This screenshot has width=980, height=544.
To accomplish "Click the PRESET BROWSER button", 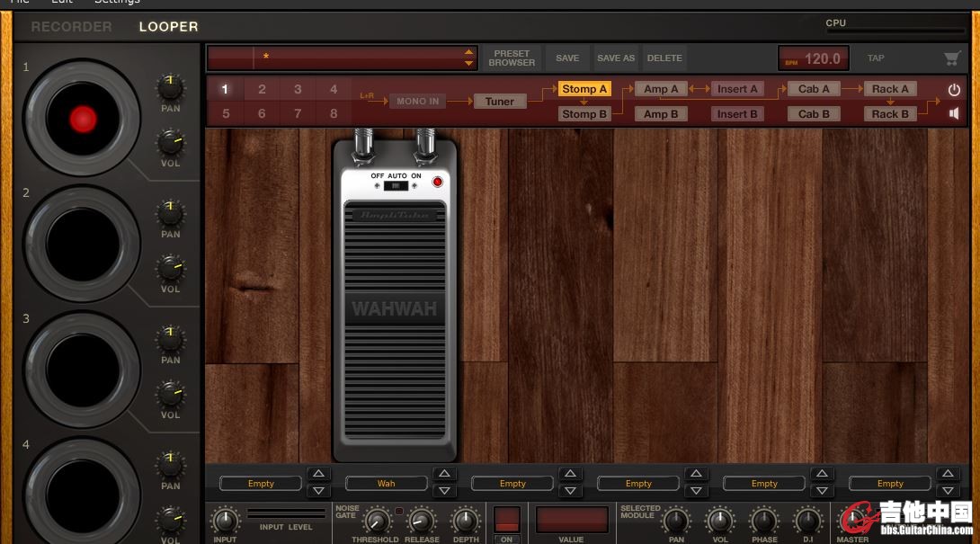I will click(x=512, y=58).
